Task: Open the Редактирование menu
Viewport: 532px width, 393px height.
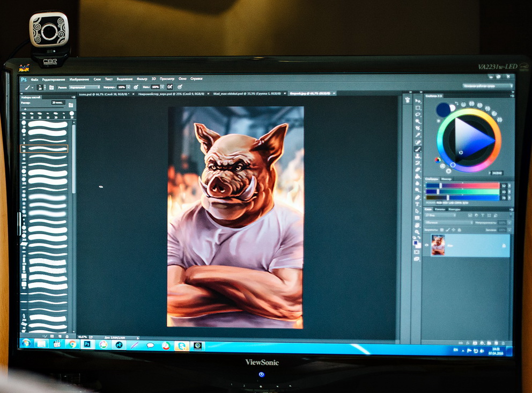Action: pos(53,79)
